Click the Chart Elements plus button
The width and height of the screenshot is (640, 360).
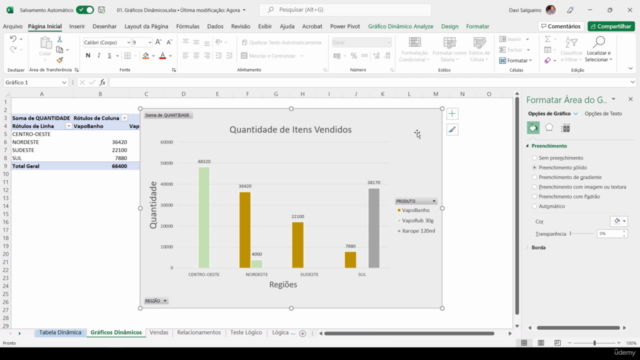[x=452, y=114]
